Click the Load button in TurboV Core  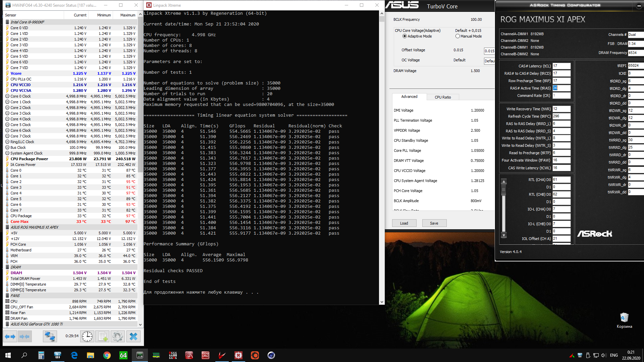pos(404,223)
